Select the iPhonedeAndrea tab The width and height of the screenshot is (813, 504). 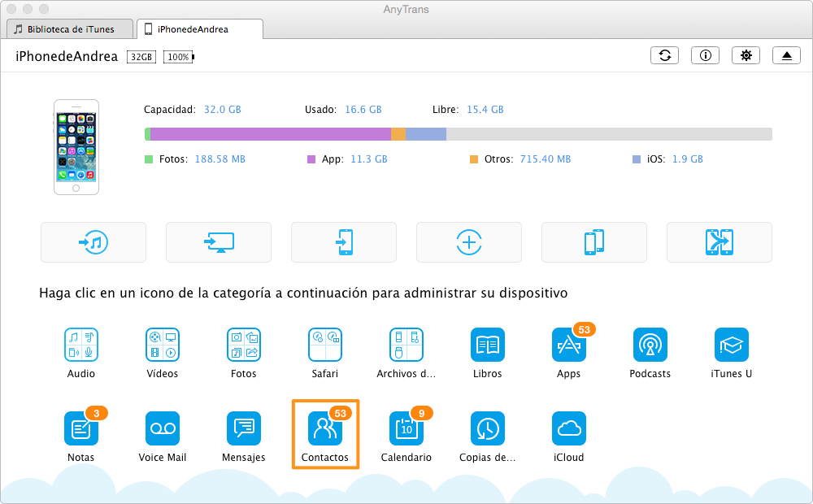click(200, 29)
